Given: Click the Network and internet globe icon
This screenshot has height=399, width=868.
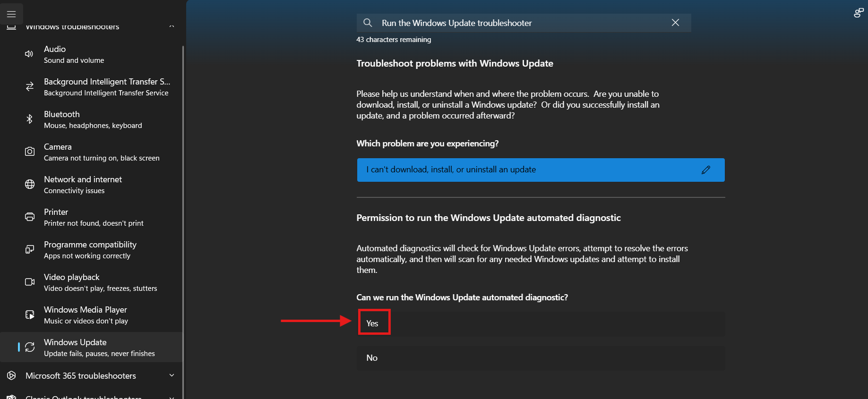Looking at the screenshot, I should click(29, 184).
